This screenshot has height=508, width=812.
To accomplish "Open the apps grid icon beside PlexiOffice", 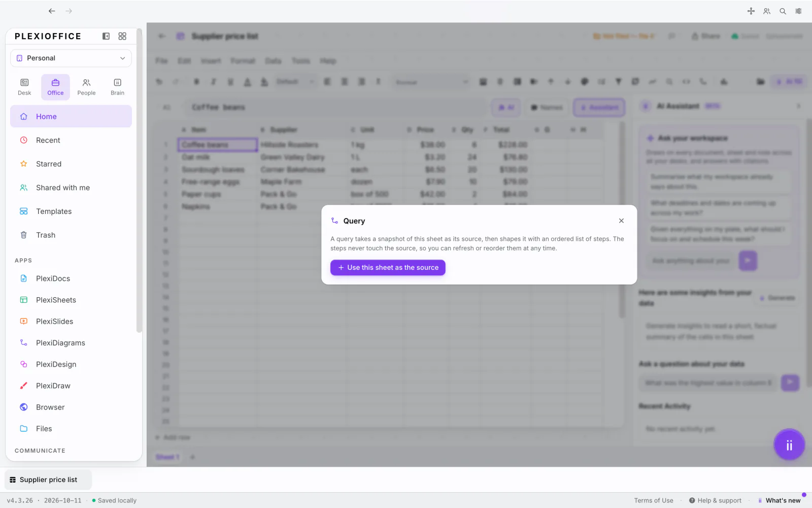I will point(122,36).
